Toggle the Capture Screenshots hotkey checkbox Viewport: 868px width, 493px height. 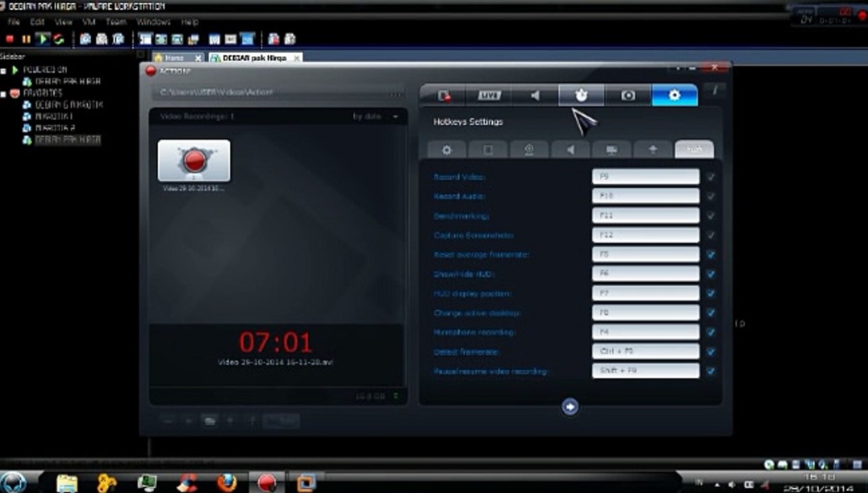click(711, 235)
